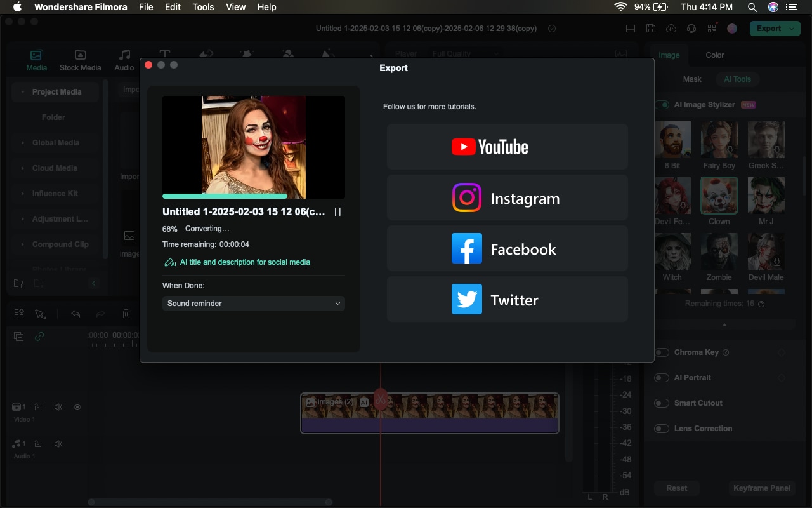Select the timeline pointer tool
This screenshot has height=508, width=812.
(40, 314)
